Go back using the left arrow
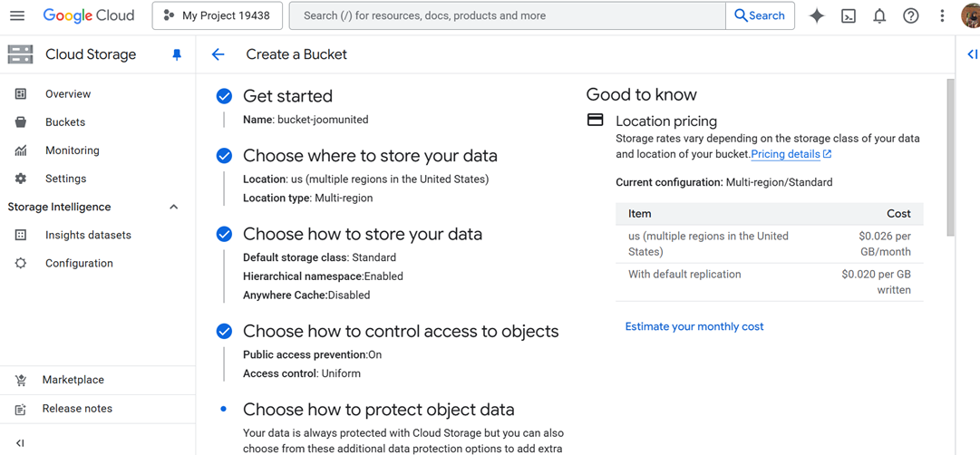980x455 pixels. coord(218,54)
